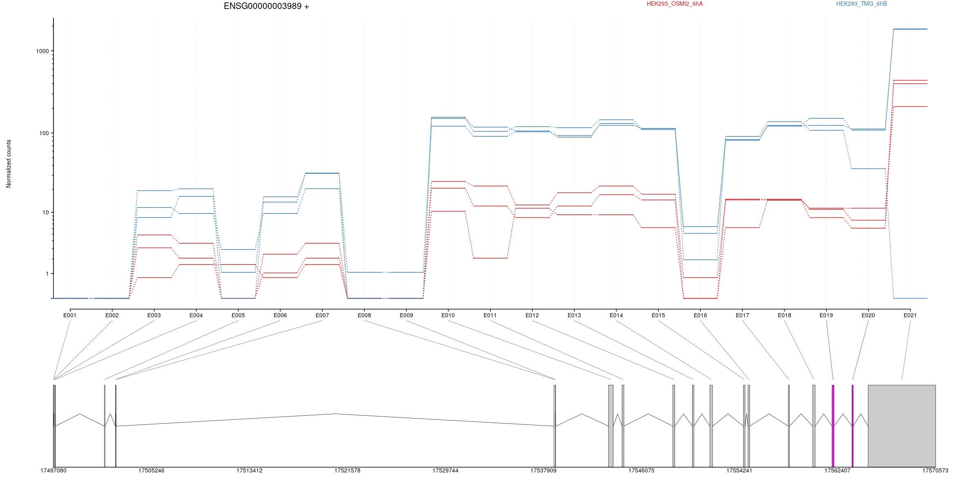The image size is (980, 490).
Task: Click the top blue E021 expression line
Action: (910, 29)
